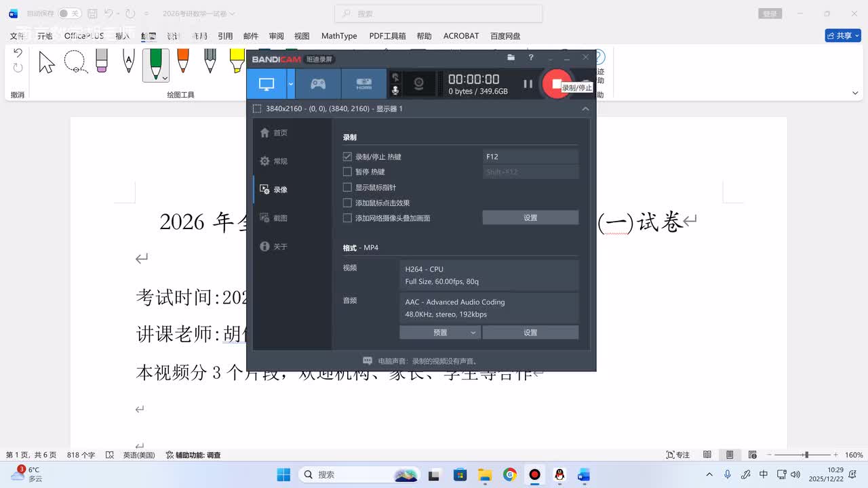Switch to the 邮件 ribbon tab
868x488 pixels.
(251, 36)
